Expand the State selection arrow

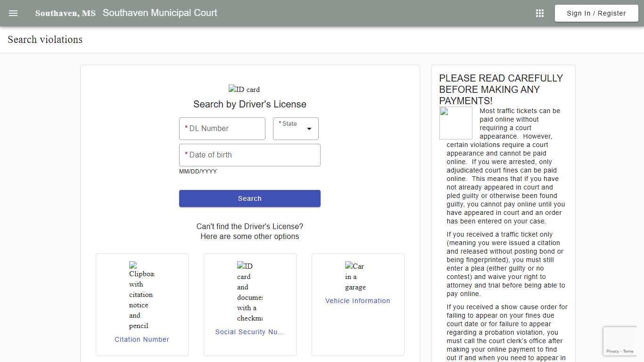coord(309,128)
